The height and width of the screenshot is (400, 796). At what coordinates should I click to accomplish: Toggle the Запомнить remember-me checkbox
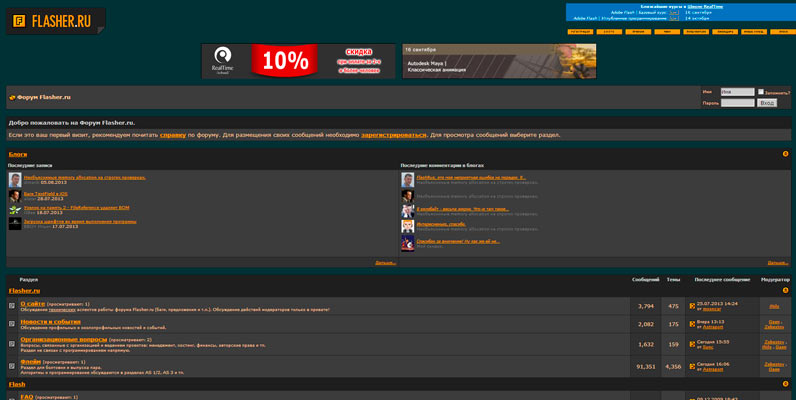click(x=760, y=92)
